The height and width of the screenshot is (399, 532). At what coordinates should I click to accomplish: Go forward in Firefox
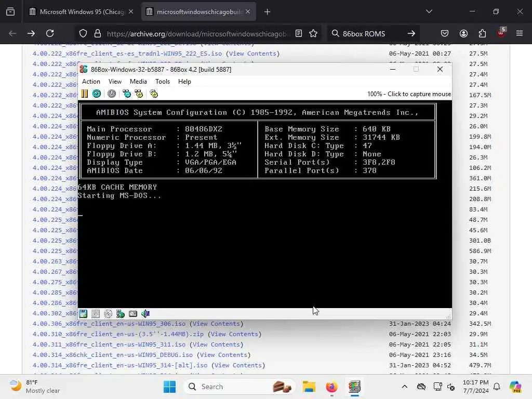pos(31,33)
